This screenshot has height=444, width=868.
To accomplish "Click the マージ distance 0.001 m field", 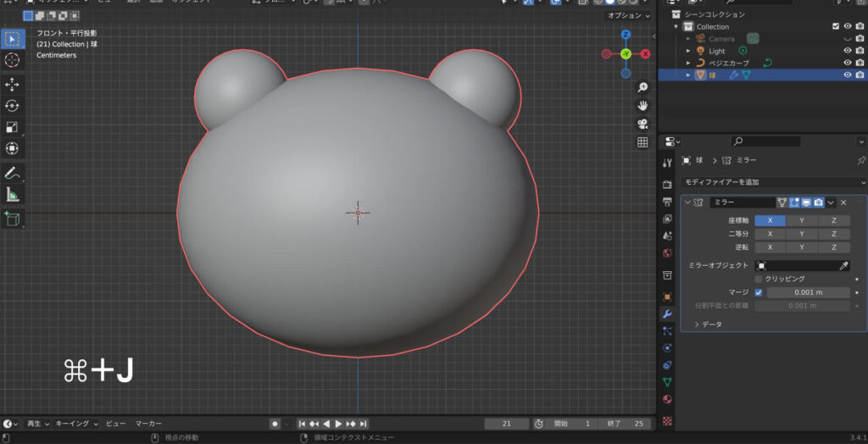I will coord(808,292).
